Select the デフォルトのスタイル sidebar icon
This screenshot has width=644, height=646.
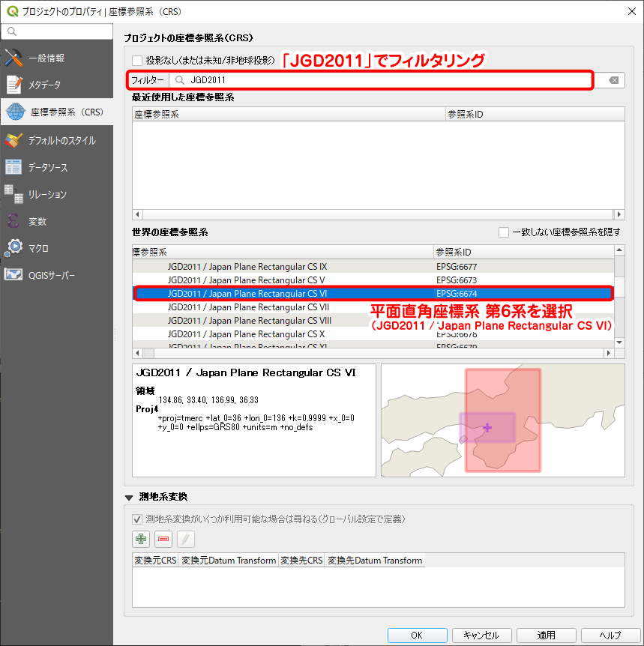(14, 140)
